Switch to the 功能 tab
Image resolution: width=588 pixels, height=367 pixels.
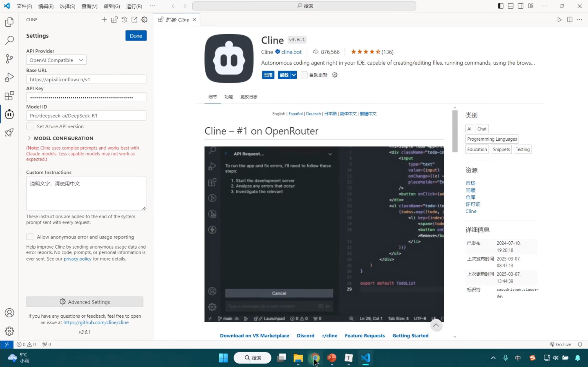point(228,97)
